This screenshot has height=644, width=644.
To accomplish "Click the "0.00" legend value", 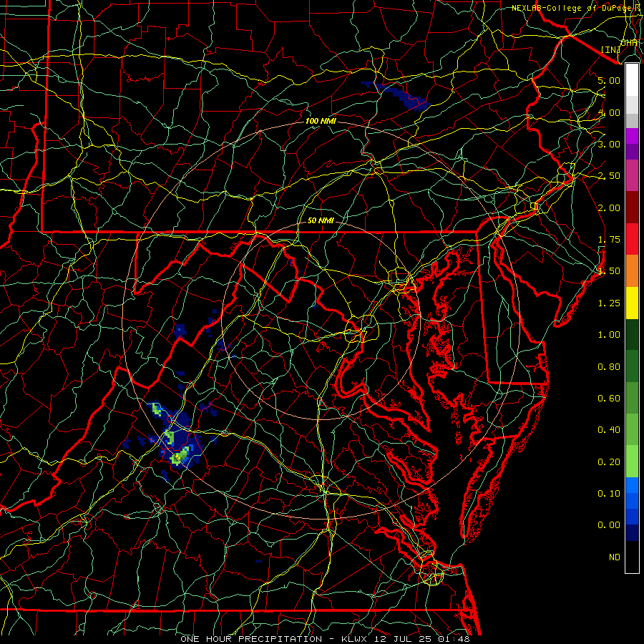I will [609, 525].
